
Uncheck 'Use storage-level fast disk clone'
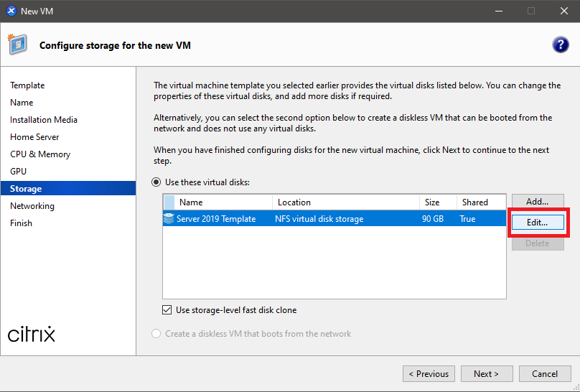coord(168,310)
